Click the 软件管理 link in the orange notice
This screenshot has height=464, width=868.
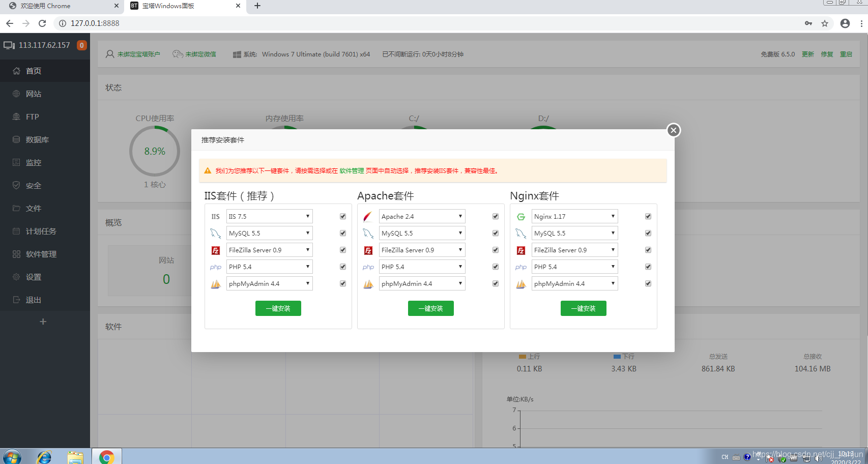(x=352, y=171)
